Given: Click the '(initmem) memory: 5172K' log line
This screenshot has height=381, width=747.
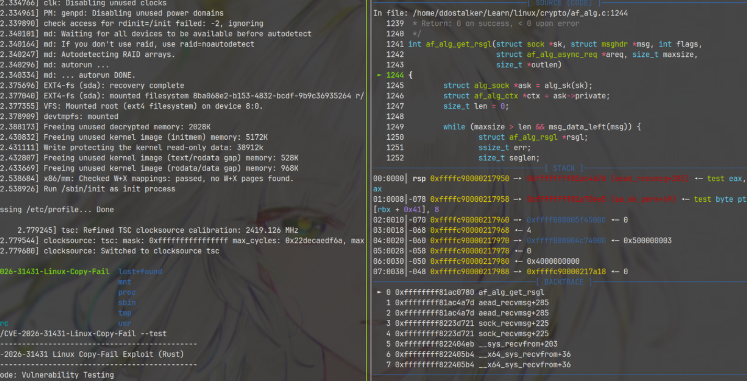Looking at the screenshot, I should (134, 137).
